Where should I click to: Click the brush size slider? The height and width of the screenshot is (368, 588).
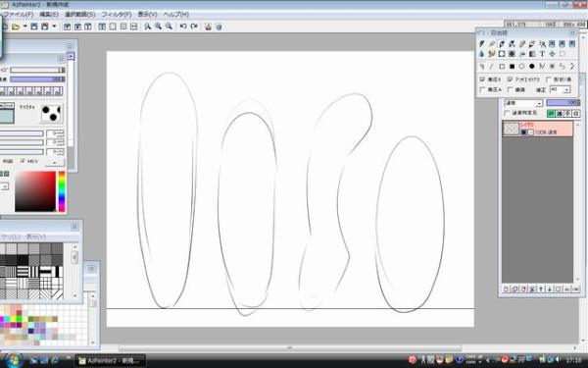click(37, 70)
